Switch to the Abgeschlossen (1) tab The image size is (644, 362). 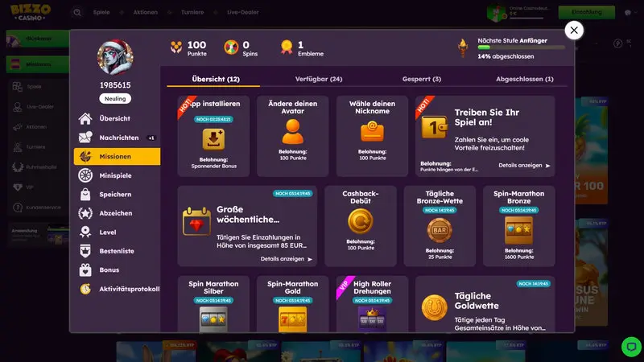point(525,79)
